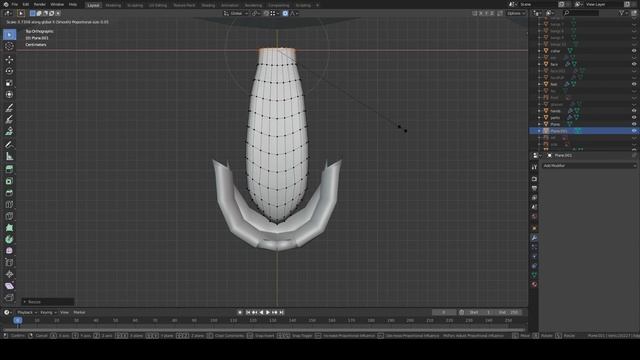Image resolution: width=640 pixels, height=360 pixels.
Task: Select the Extrude Region tool
Action: (x=9, y=169)
